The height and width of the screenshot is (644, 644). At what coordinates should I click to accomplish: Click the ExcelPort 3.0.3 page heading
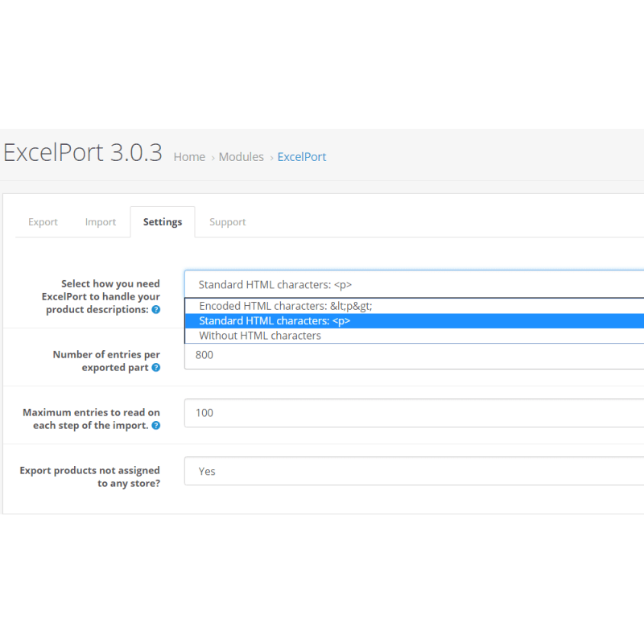pos(83,153)
